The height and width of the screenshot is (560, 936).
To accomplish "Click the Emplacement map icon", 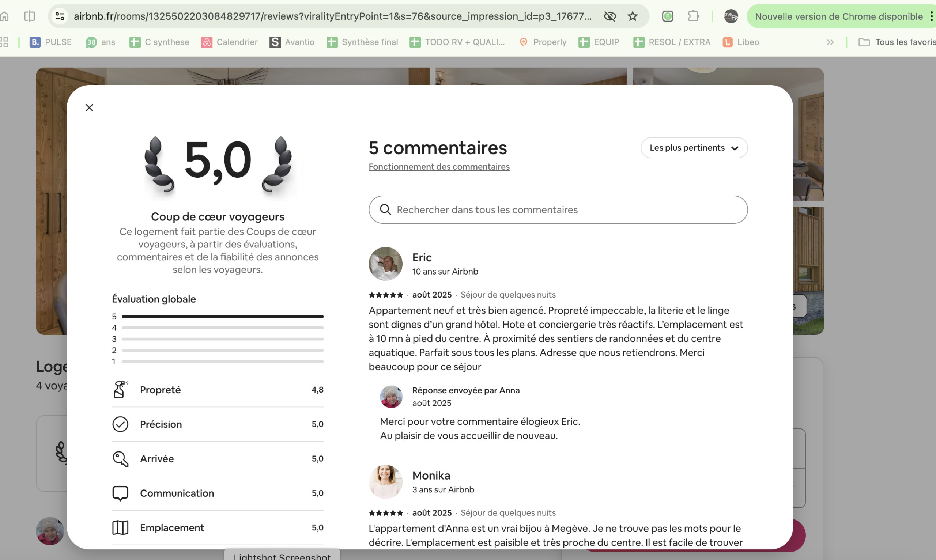I will tap(120, 527).
